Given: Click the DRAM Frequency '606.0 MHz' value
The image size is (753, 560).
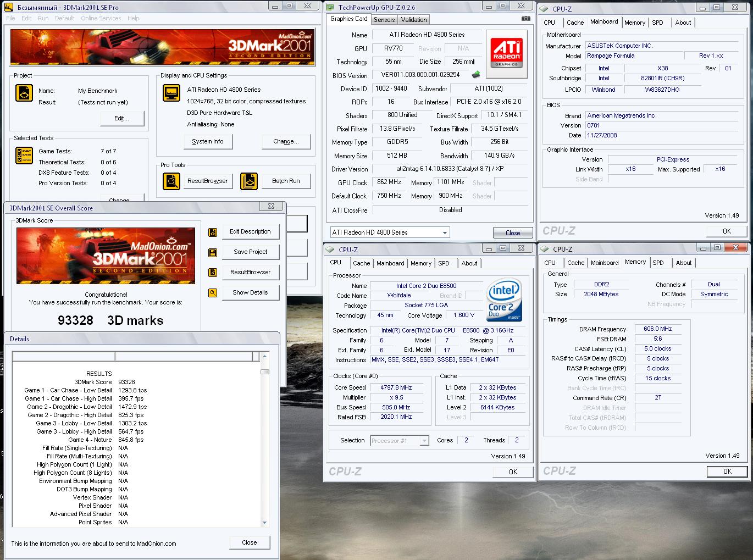Looking at the screenshot, I should pyautogui.click(x=658, y=329).
